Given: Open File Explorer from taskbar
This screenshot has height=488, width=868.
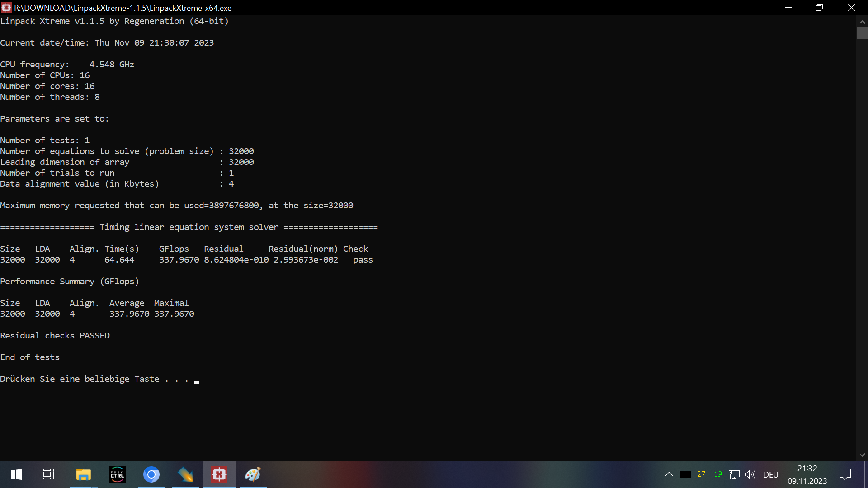Looking at the screenshot, I should pyautogui.click(x=83, y=474).
